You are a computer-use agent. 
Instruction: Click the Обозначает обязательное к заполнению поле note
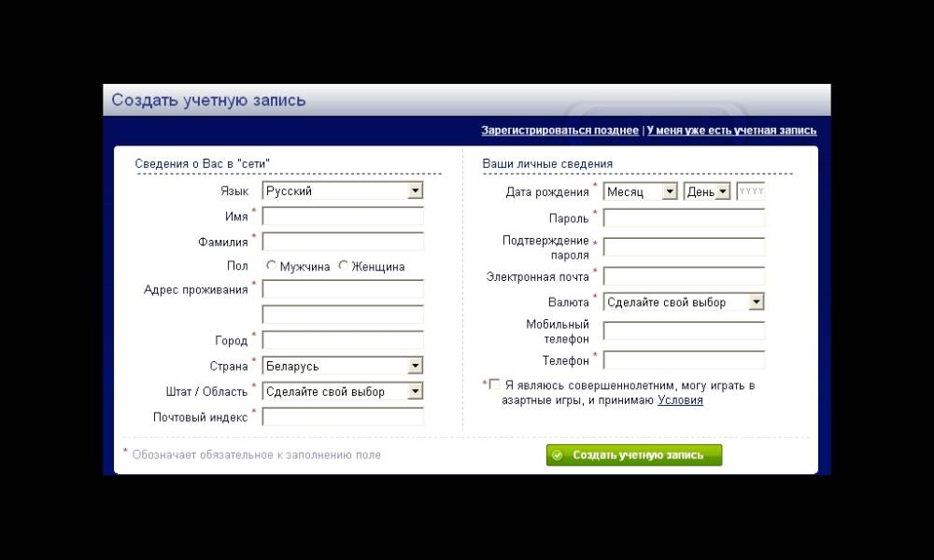(256, 455)
